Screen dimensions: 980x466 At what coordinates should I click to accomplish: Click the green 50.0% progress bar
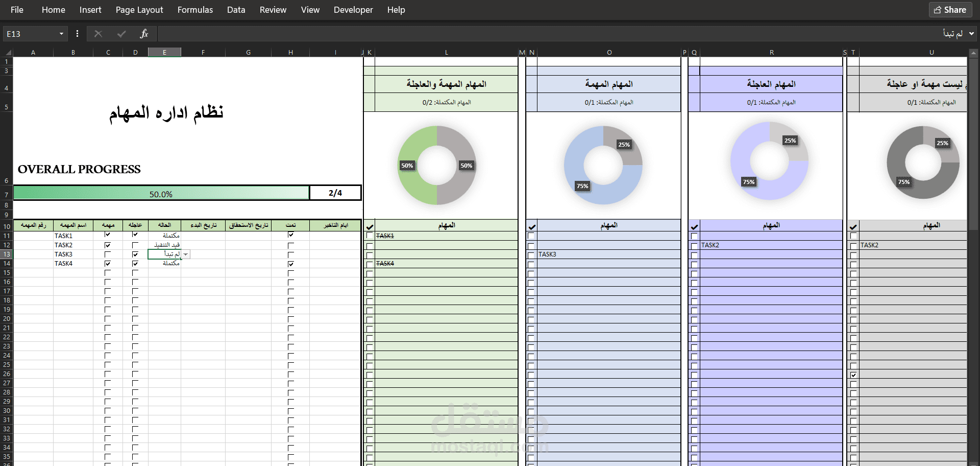[161, 194]
